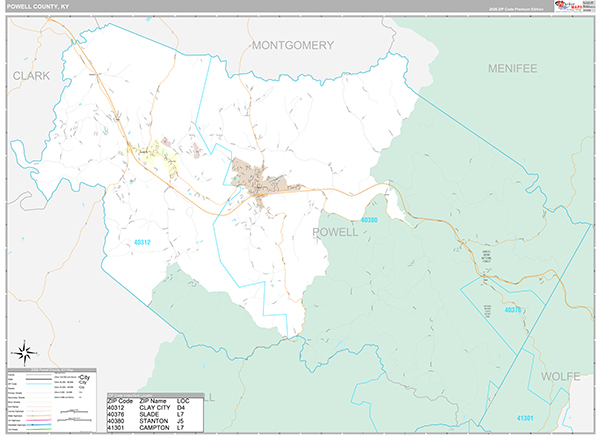600x435 pixels.
Task: Select the MONTGOMERY county label
Action: coord(292,45)
